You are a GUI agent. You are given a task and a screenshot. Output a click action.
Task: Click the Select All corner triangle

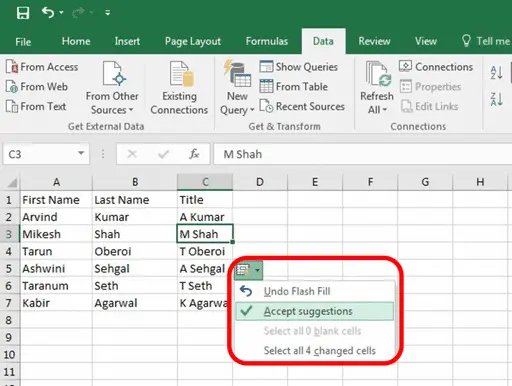(x=12, y=183)
